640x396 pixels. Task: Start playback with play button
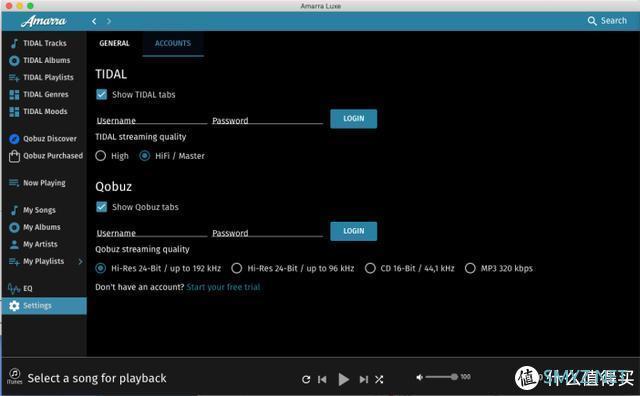click(344, 380)
